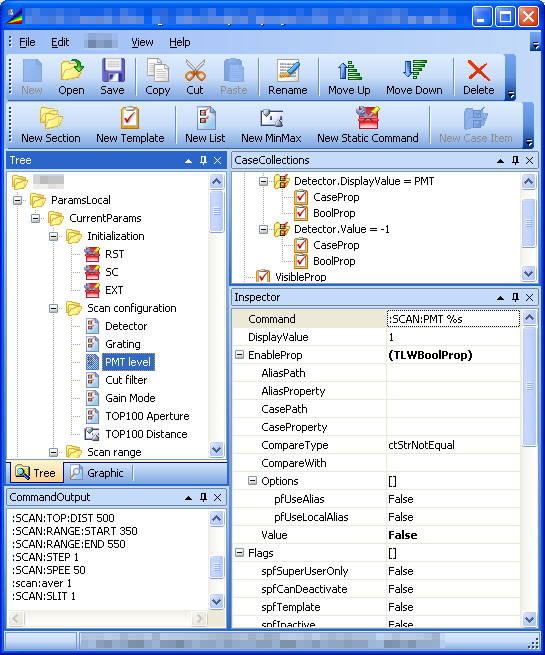Select the VisibleProp item
Viewport: 545px width, 655px height.
(300, 277)
